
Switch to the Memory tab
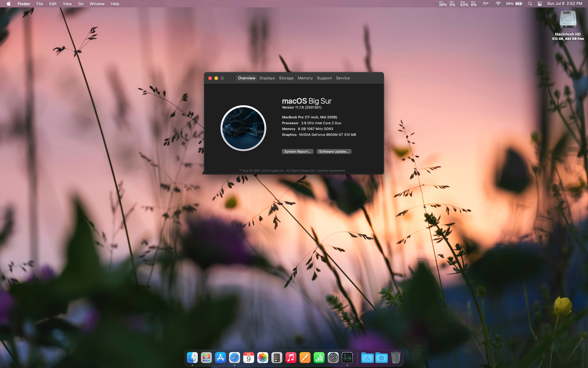305,78
